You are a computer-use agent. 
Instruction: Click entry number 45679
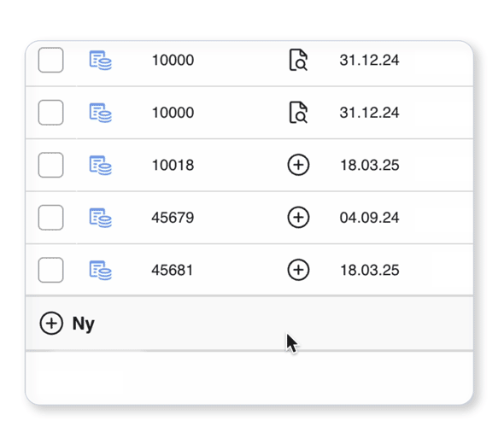[173, 218]
